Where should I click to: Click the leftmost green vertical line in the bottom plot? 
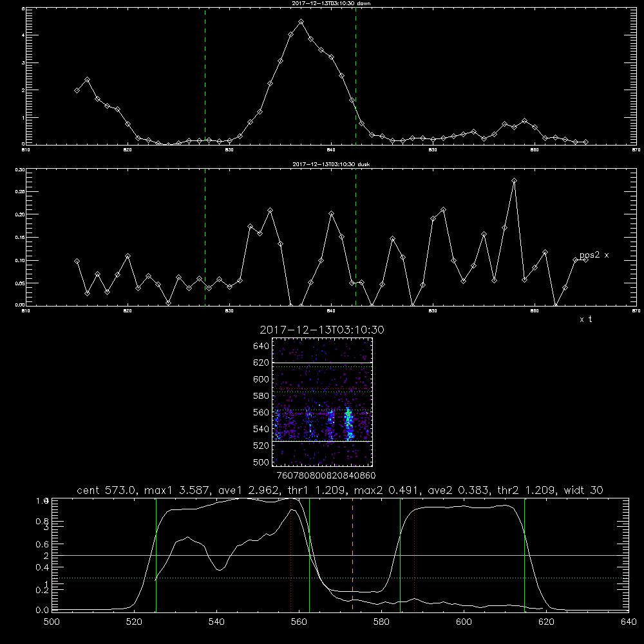point(156,554)
